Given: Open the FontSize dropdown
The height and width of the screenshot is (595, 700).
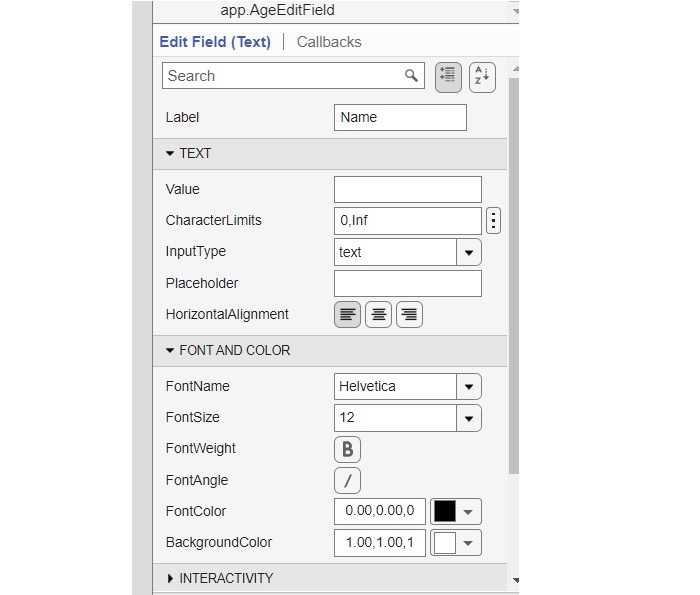Looking at the screenshot, I should [469, 418].
